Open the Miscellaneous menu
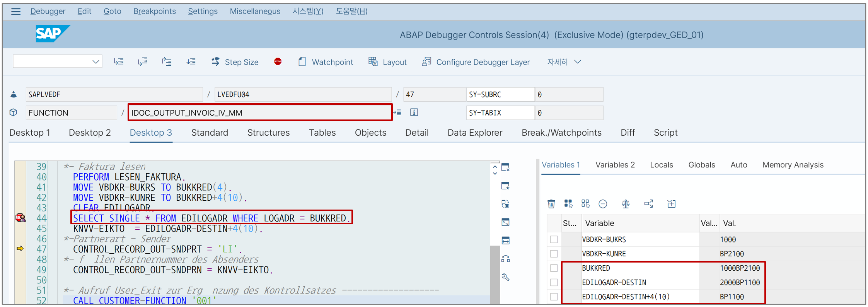 tap(255, 11)
